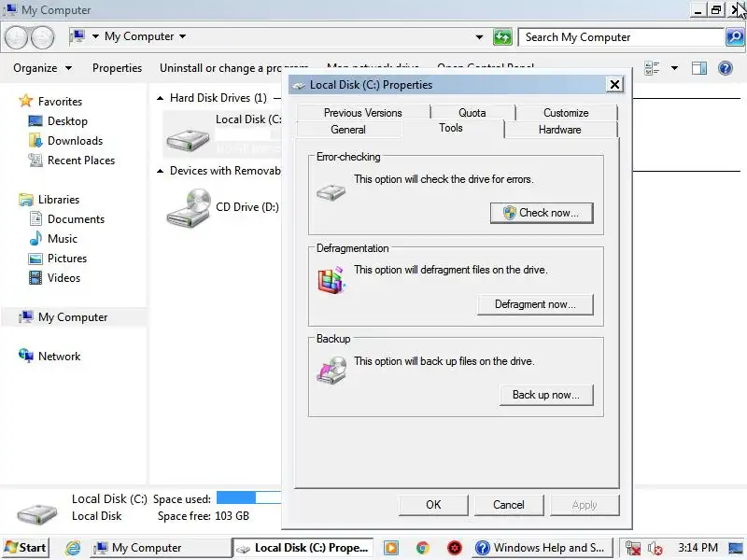Toggle the preview pane icon

pyautogui.click(x=698, y=68)
